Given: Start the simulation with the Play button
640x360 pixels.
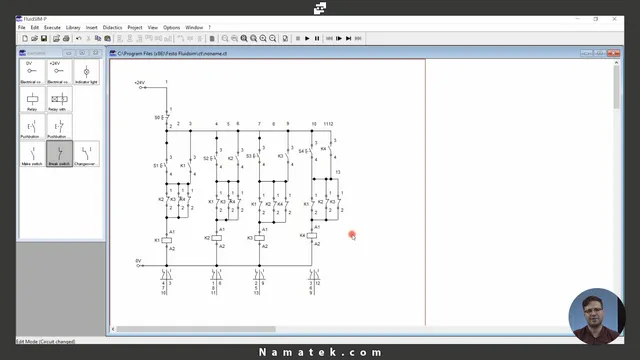Looking at the screenshot, I should pos(307,38).
